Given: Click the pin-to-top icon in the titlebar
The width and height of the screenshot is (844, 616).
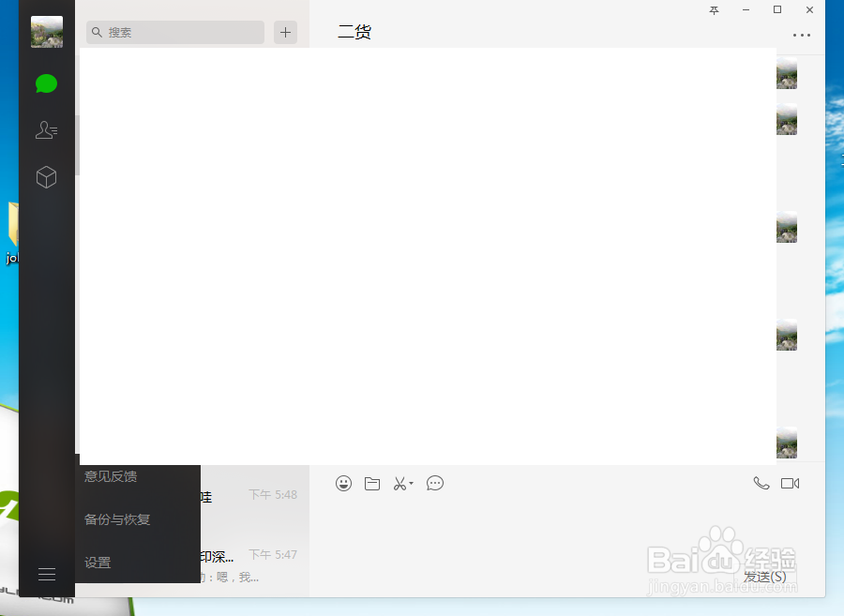Looking at the screenshot, I should pos(714,10).
